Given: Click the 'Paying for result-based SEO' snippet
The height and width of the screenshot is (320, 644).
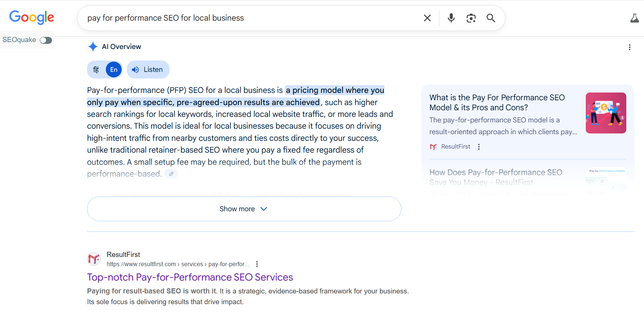Looking at the screenshot, I should point(248,296).
